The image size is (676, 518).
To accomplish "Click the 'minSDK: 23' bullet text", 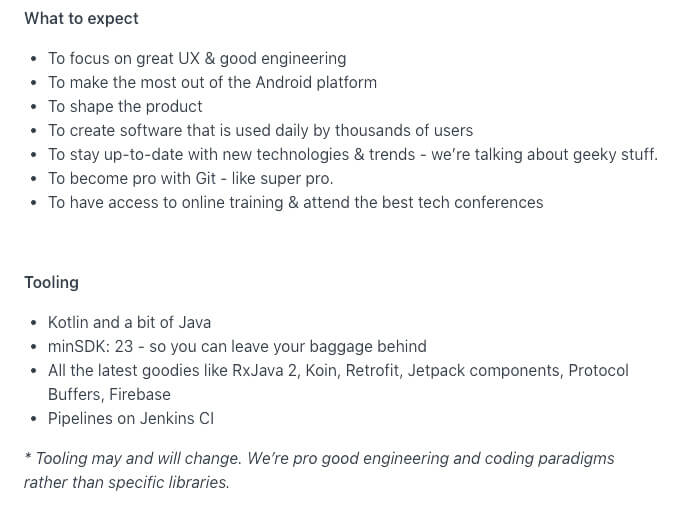I will [x=237, y=346].
